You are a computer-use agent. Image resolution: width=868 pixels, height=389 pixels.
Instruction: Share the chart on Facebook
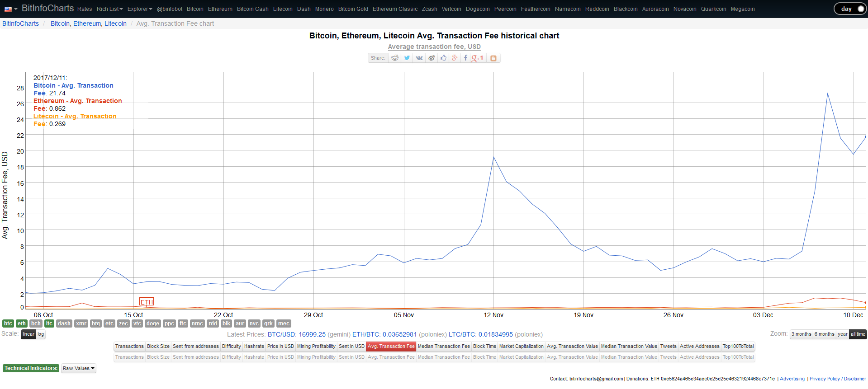coord(465,58)
